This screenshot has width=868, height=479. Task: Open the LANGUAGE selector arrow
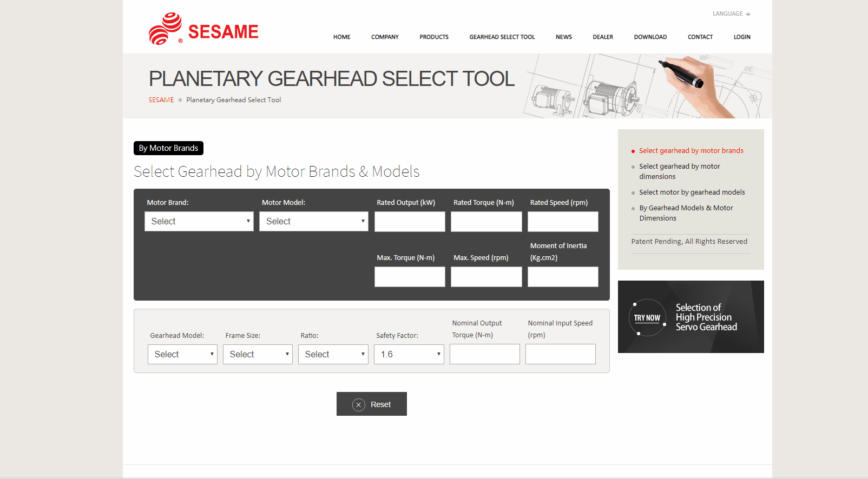click(748, 14)
